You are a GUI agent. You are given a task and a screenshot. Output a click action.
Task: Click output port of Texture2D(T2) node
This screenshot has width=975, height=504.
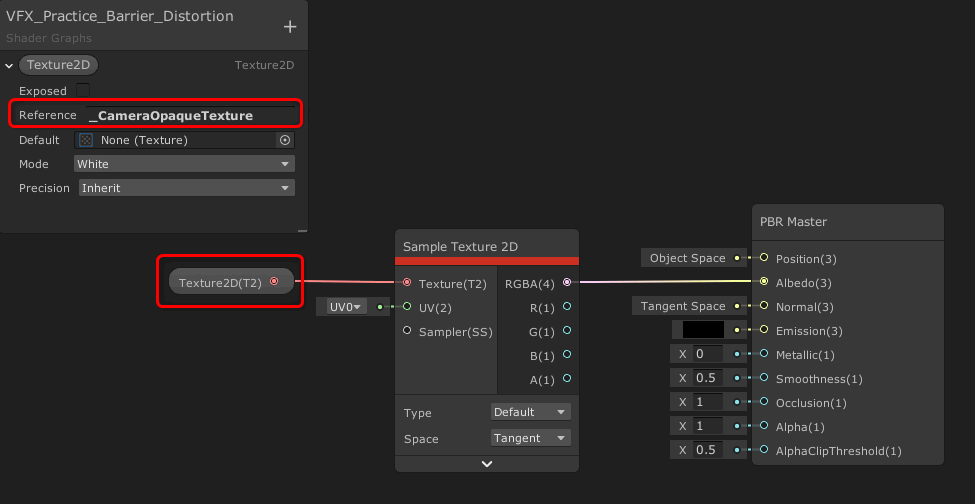tap(274, 282)
